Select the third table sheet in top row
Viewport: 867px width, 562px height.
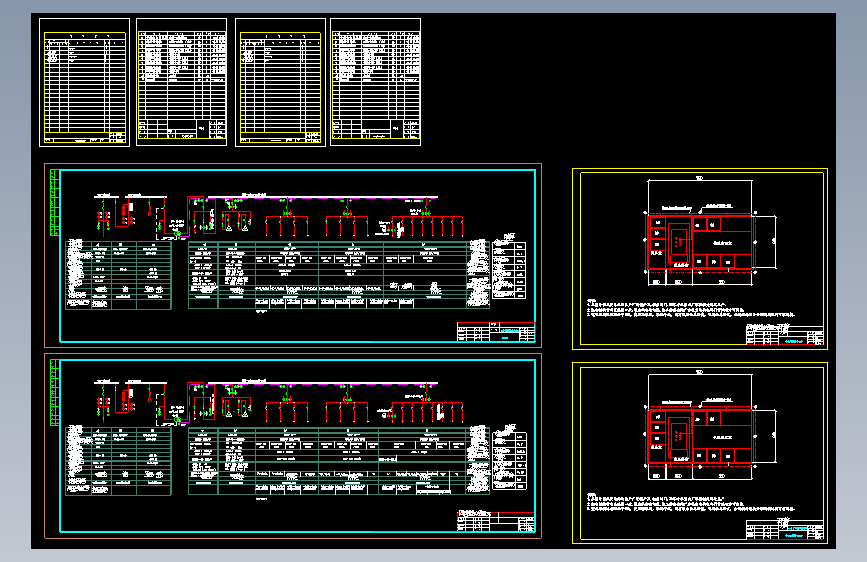(280, 82)
